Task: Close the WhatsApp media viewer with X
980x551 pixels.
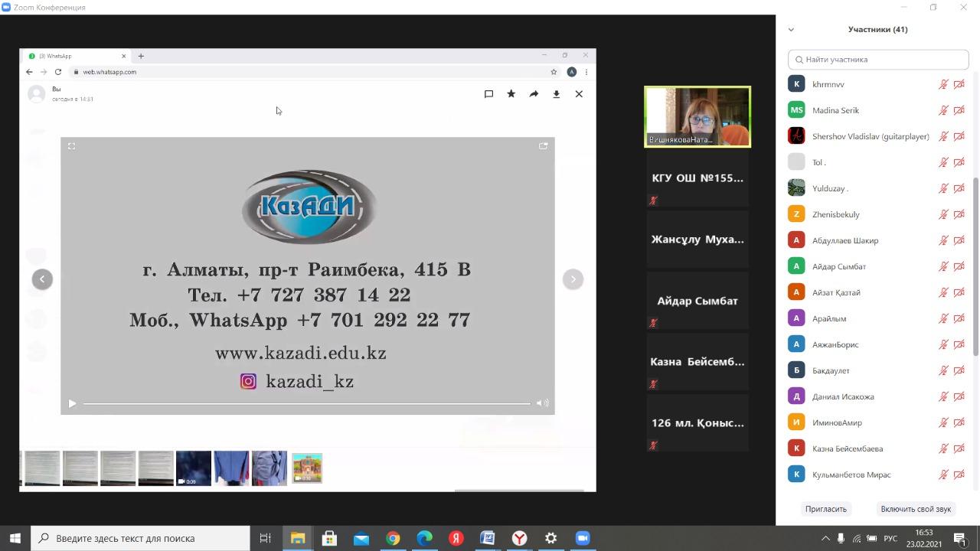Action: click(x=579, y=94)
